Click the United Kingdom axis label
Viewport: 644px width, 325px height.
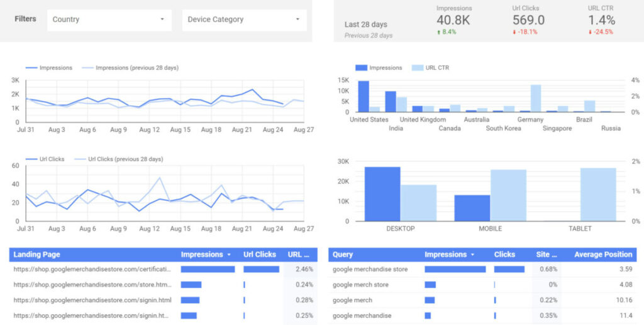coord(423,120)
